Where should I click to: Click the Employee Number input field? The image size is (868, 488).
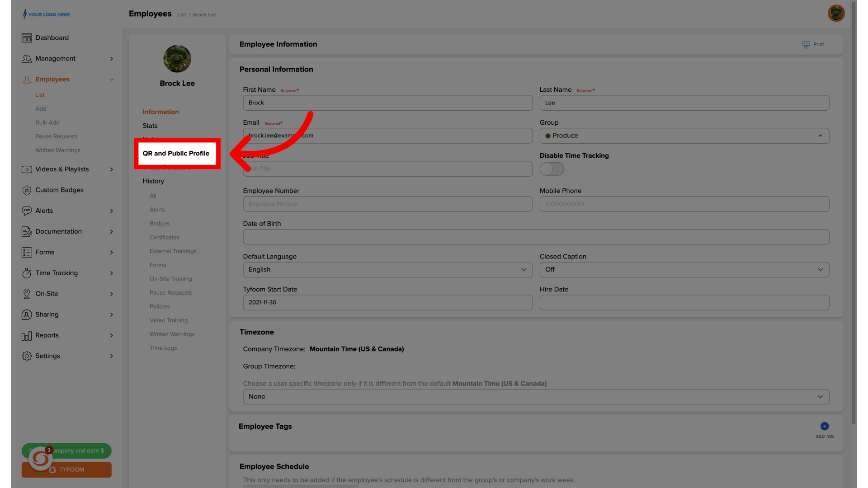pos(387,204)
